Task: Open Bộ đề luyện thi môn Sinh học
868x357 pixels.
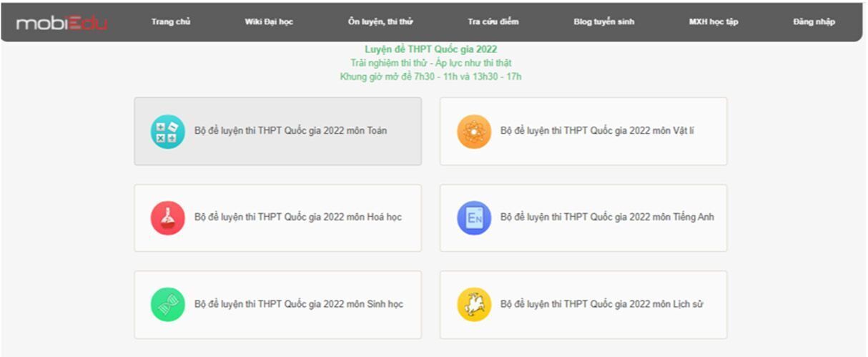Action: coord(278,305)
